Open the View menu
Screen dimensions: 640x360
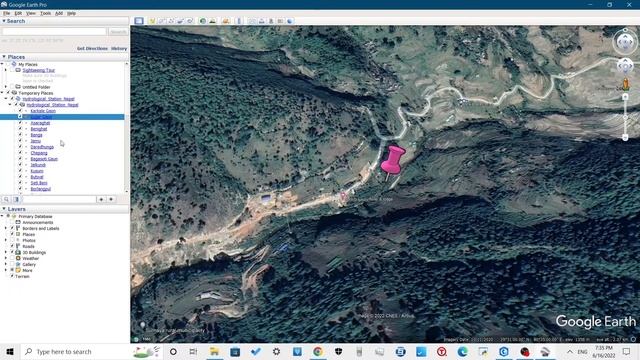tap(31, 13)
